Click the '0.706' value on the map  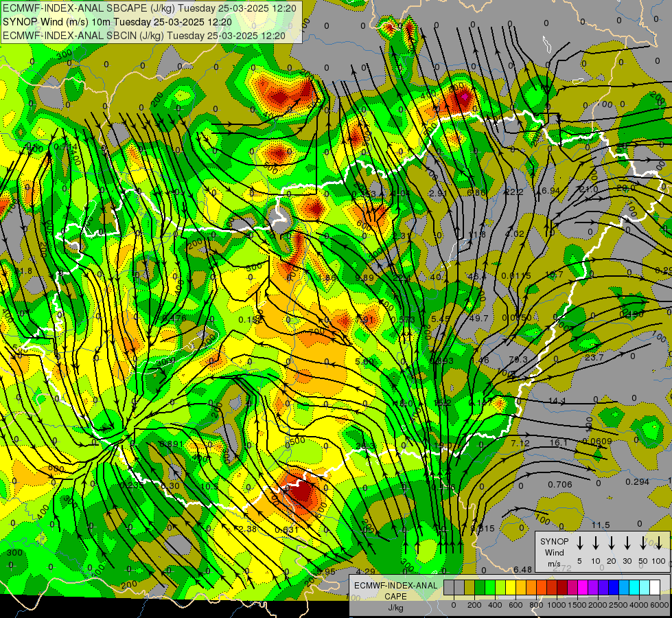[x=559, y=485]
